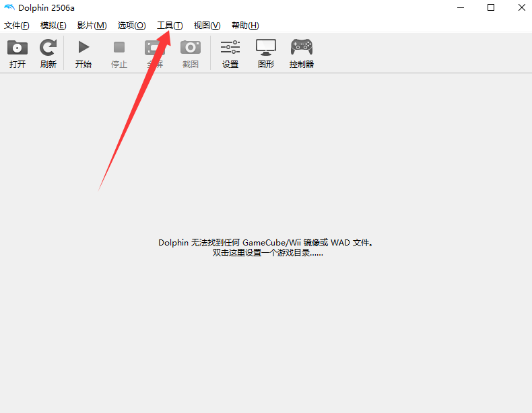Click the "Dolphin 无法找到任何 GameCube/Wii 镜像" message

pyautogui.click(x=265, y=243)
